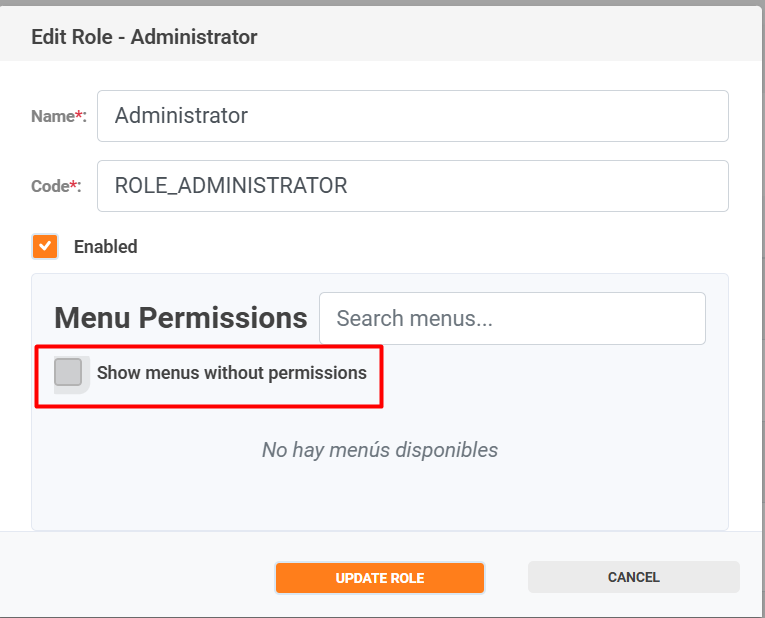Enable Show menus without permissions checkbox
The image size is (765, 618).
click(x=68, y=373)
